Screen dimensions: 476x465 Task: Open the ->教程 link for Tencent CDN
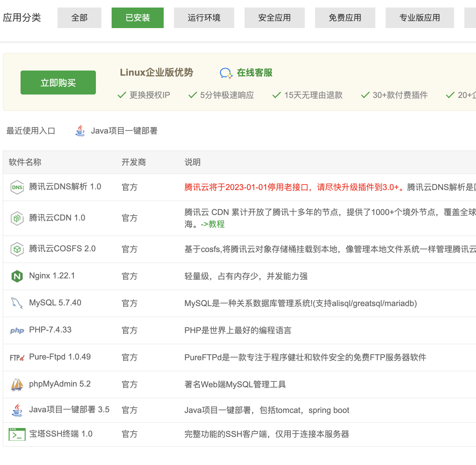coord(213,224)
